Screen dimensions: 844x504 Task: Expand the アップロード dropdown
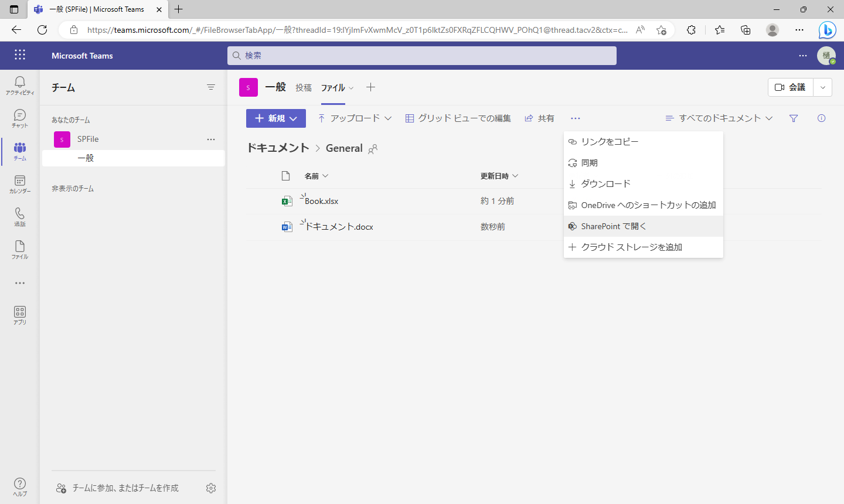point(355,118)
